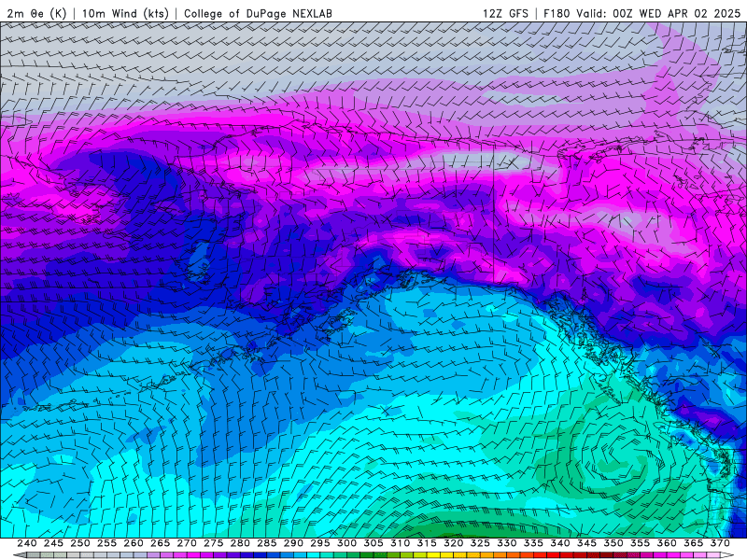Click the 330 scale value
747x560 pixels.
(507, 543)
